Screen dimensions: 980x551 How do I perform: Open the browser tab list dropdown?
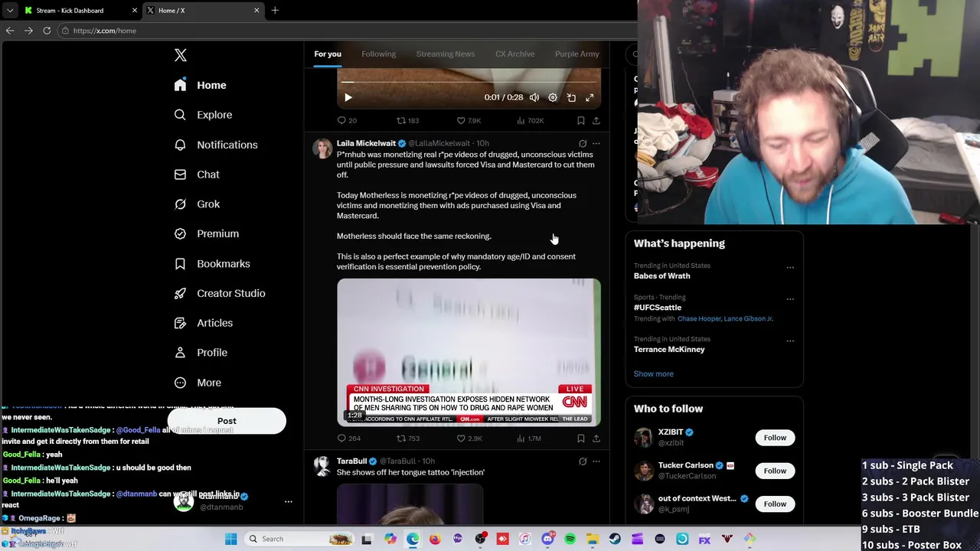coord(10,11)
